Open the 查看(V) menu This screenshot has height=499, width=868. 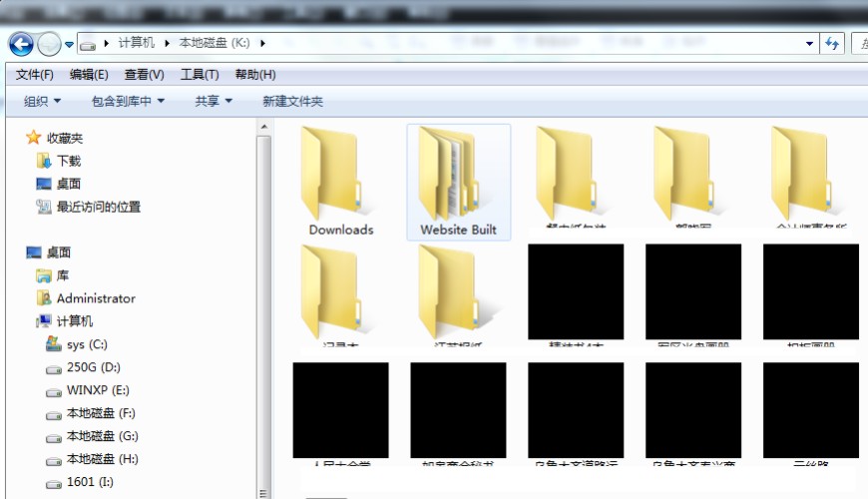144,74
